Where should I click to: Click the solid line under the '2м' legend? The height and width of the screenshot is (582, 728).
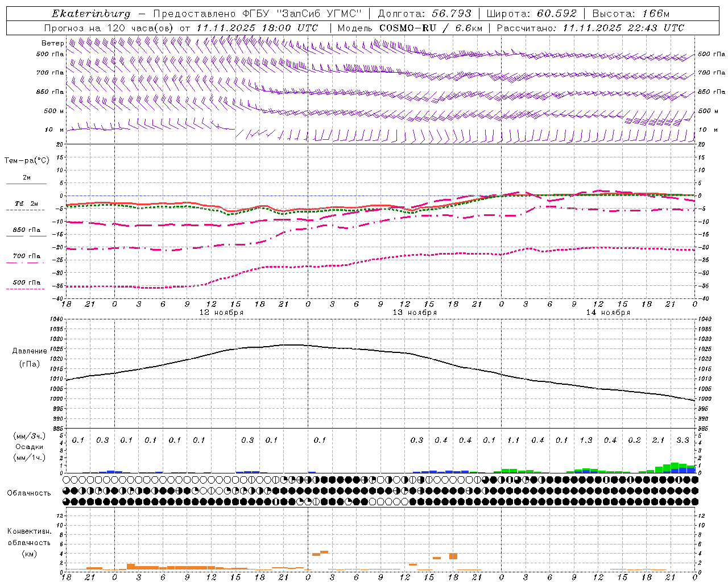click(x=26, y=184)
